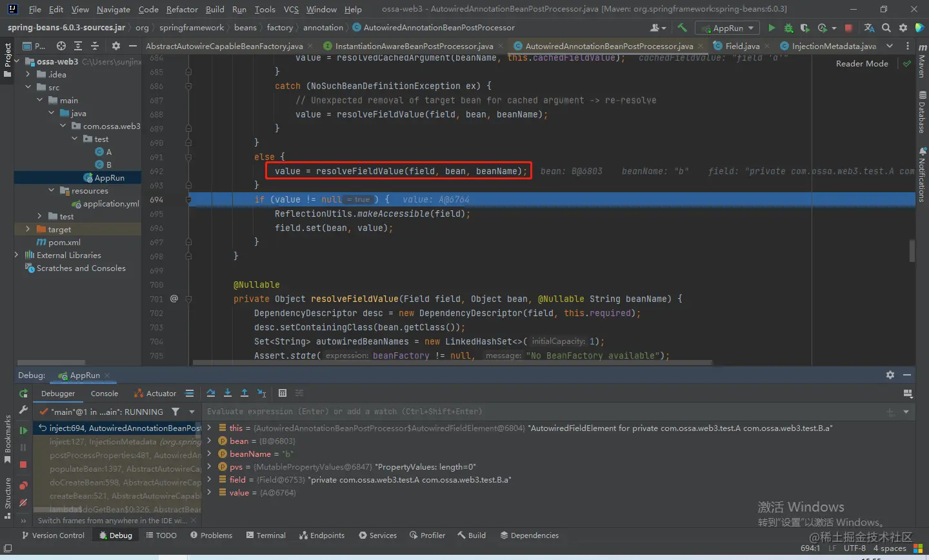Screen dimensions: 929x560
Task: Collapse all in Project panel
Action: pos(95,46)
